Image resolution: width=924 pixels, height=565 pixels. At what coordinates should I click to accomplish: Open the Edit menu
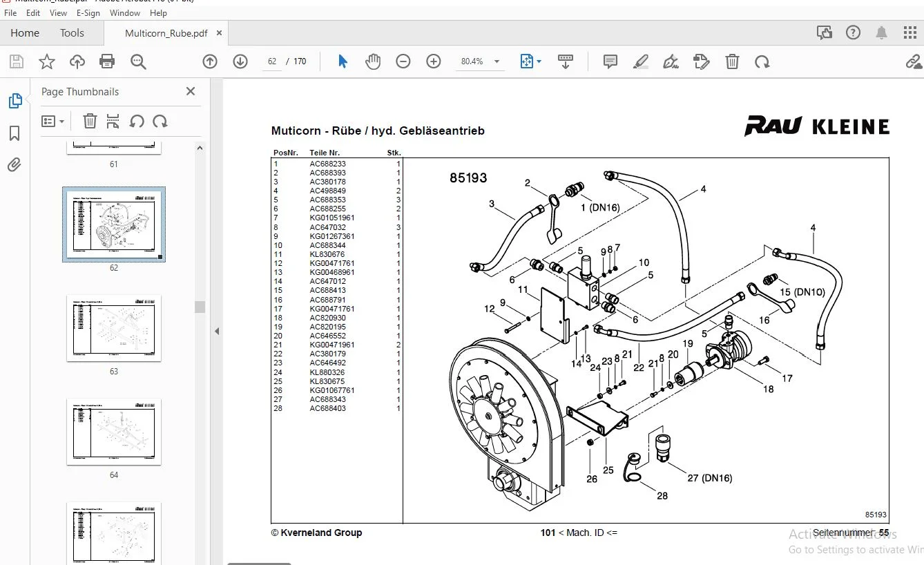[x=33, y=12]
